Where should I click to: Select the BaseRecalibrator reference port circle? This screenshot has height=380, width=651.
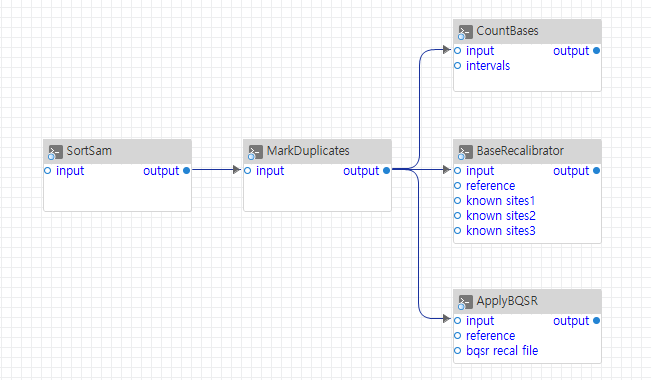pos(458,185)
